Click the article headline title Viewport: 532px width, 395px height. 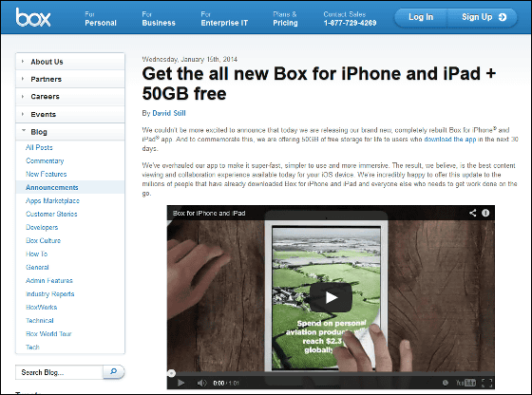pyautogui.click(x=319, y=84)
